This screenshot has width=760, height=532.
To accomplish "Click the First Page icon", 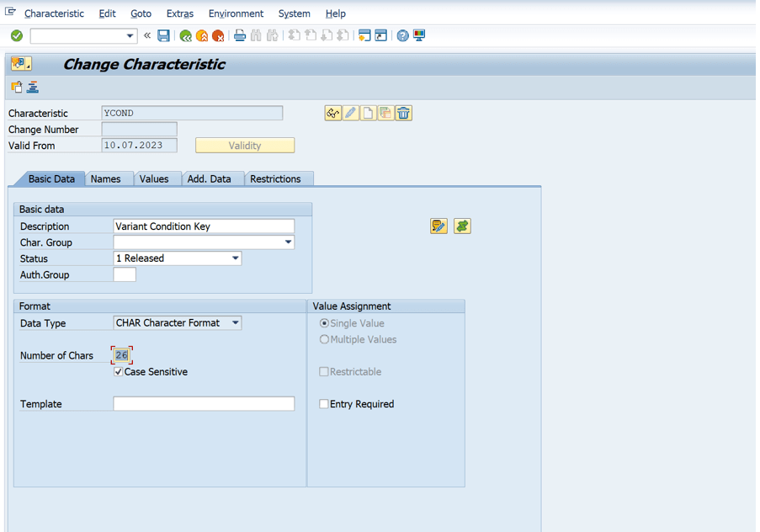I will point(294,35).
